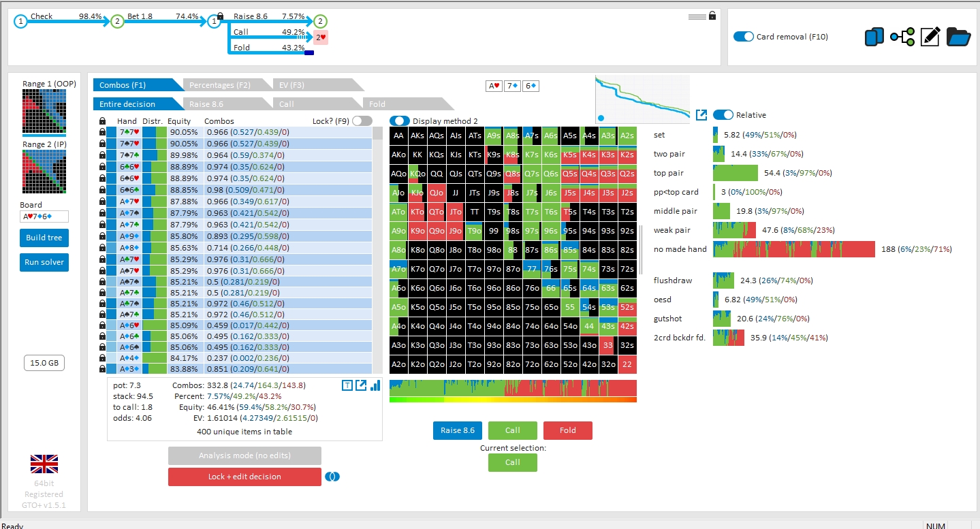980x529 pixels.
Task: Select the Raise 8.6 sub-tab above the table
Action: click(x=227, y=104)
